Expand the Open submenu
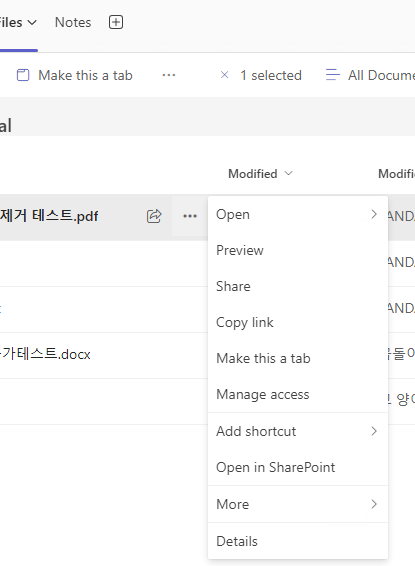The height and width of the screenshot is (566, 415). click(298, 214)
